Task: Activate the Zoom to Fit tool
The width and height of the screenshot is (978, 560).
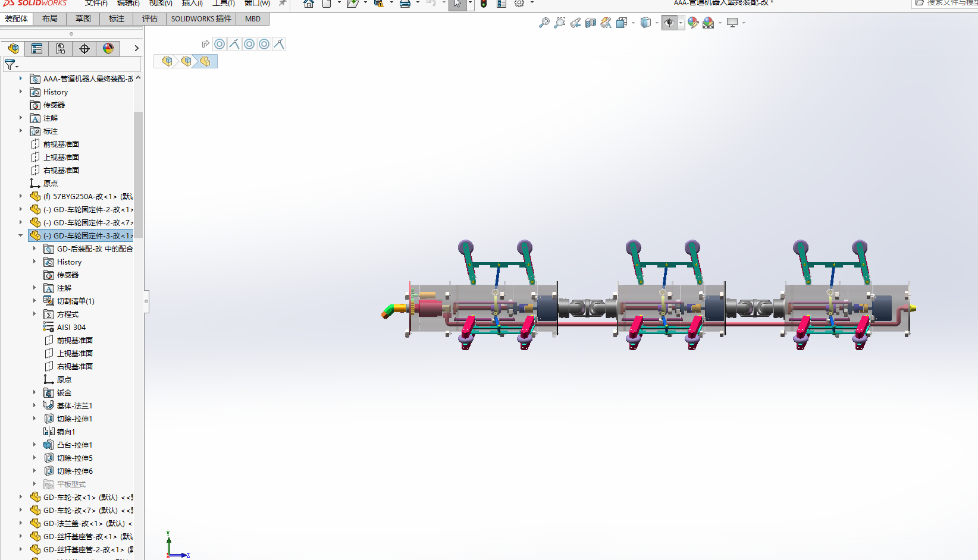Action: click(545, 23)
